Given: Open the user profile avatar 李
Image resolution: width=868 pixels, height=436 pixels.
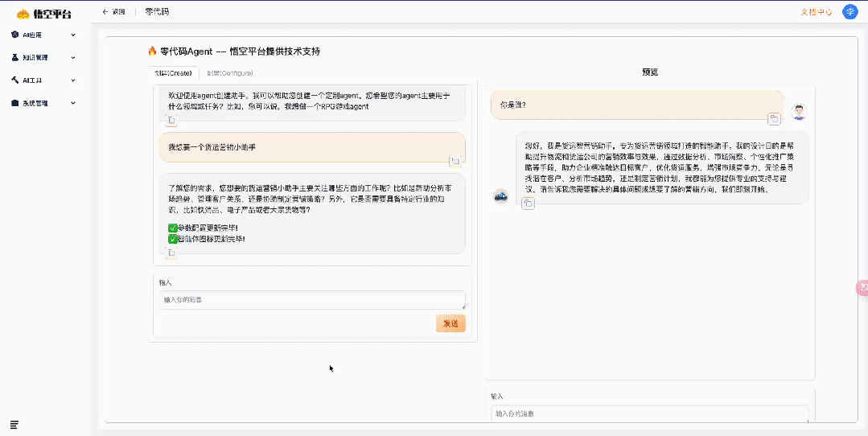Looking at the screenshot, I should click(849, 11).
